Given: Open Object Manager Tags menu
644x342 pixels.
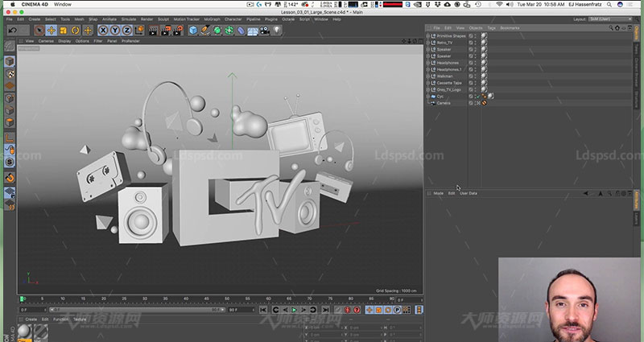Looking at the screenshot, I should (x=491, y=28).
